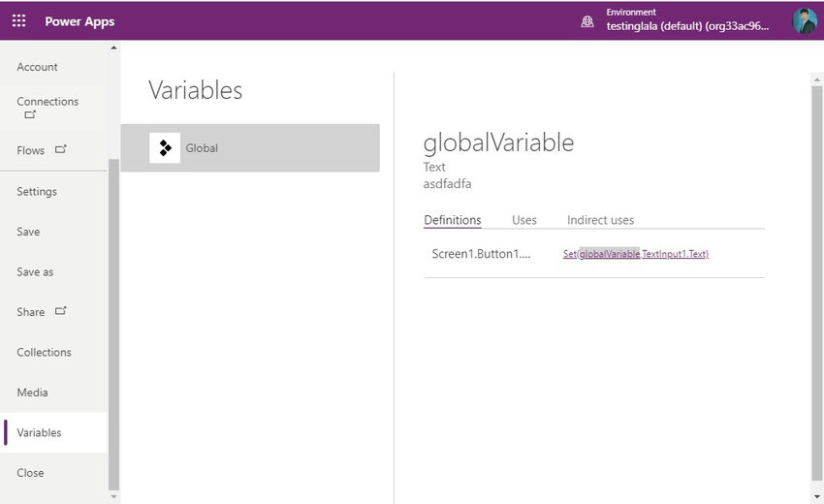
Task: Click the Connections external link icon
Action: (30, 114)
